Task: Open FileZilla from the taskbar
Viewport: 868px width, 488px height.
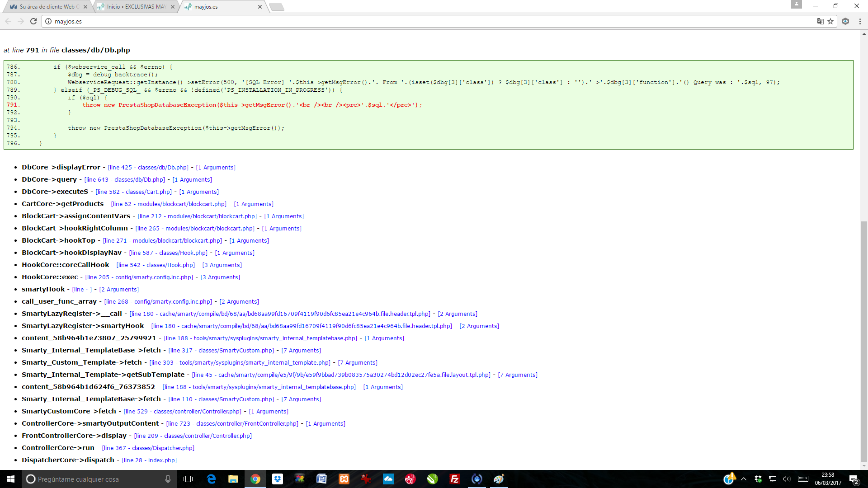Action: [454, 479]
